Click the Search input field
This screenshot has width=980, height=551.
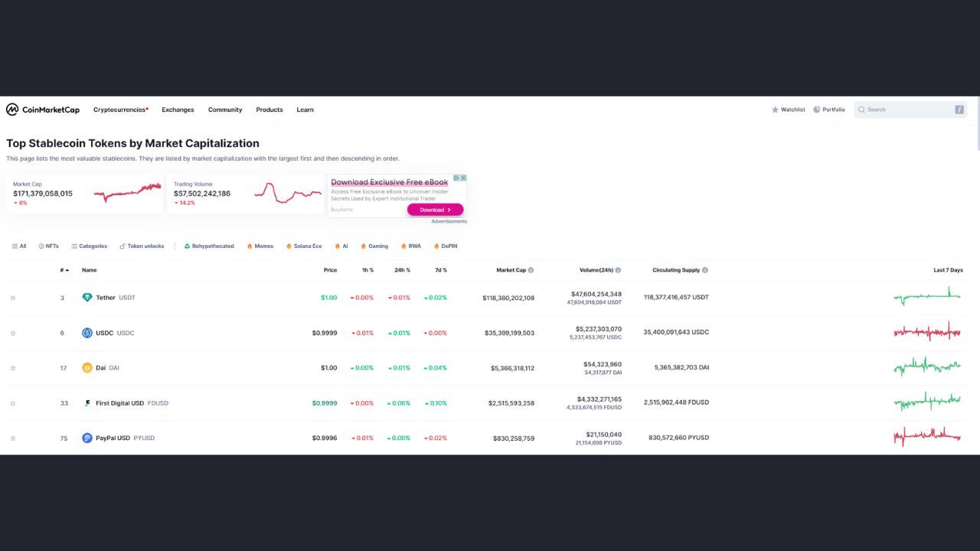(910, 109)
